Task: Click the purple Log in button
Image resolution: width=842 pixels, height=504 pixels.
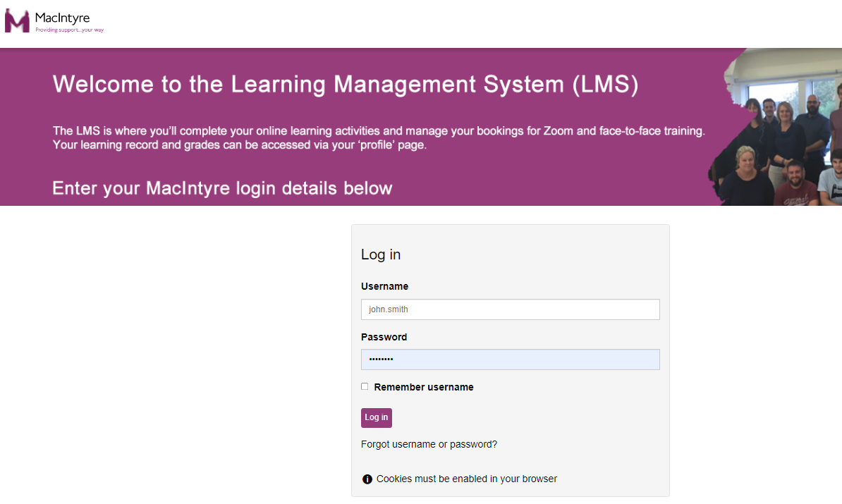Action: tap(377, 417)
